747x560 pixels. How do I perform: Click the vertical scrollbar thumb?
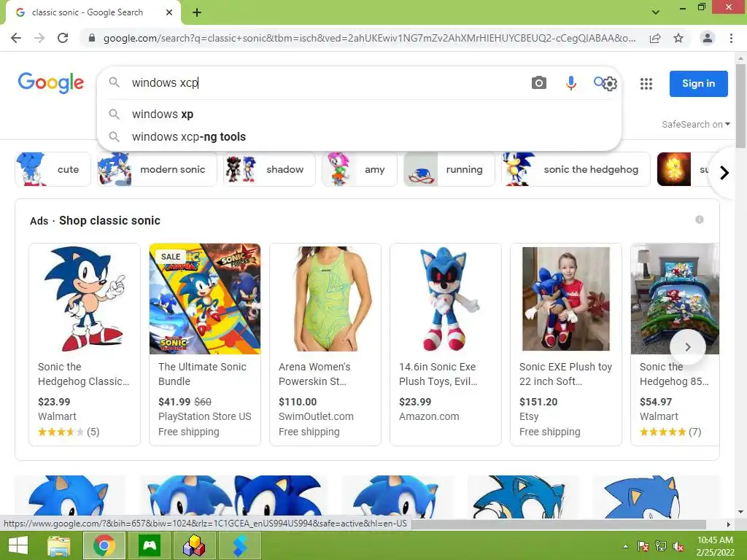pyautogui.click(x=740, y=106)
